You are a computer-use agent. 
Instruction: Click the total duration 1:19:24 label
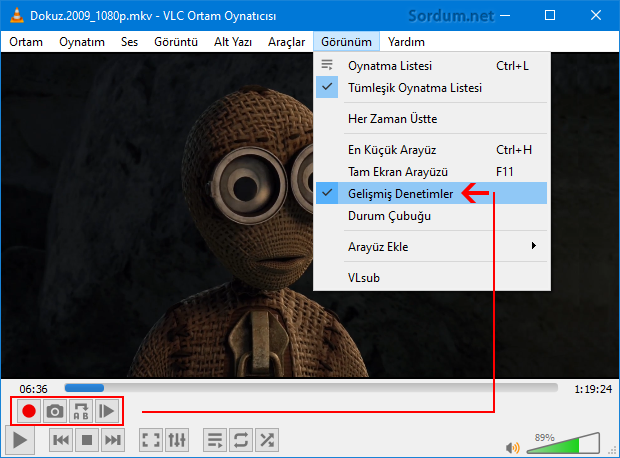(593, 389)
